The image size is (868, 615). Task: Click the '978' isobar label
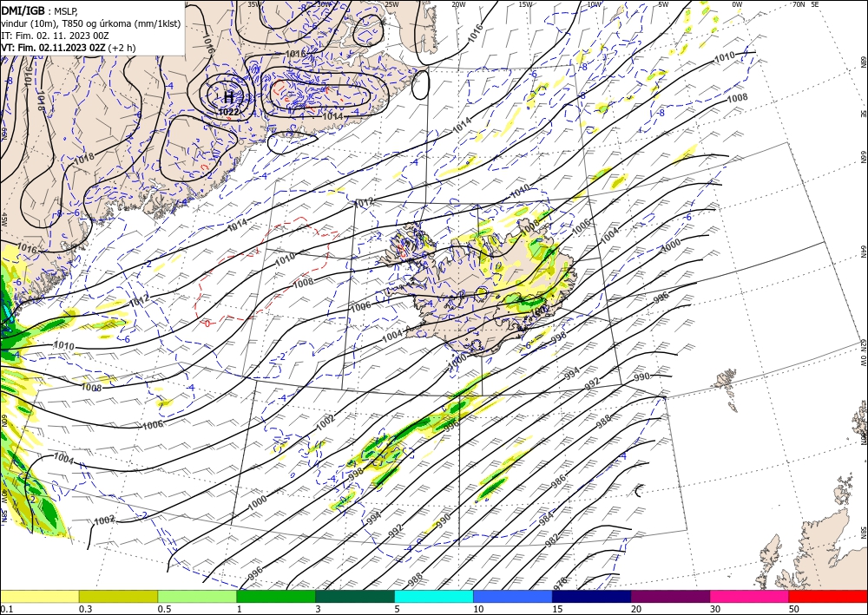click(x=561, y=584)
